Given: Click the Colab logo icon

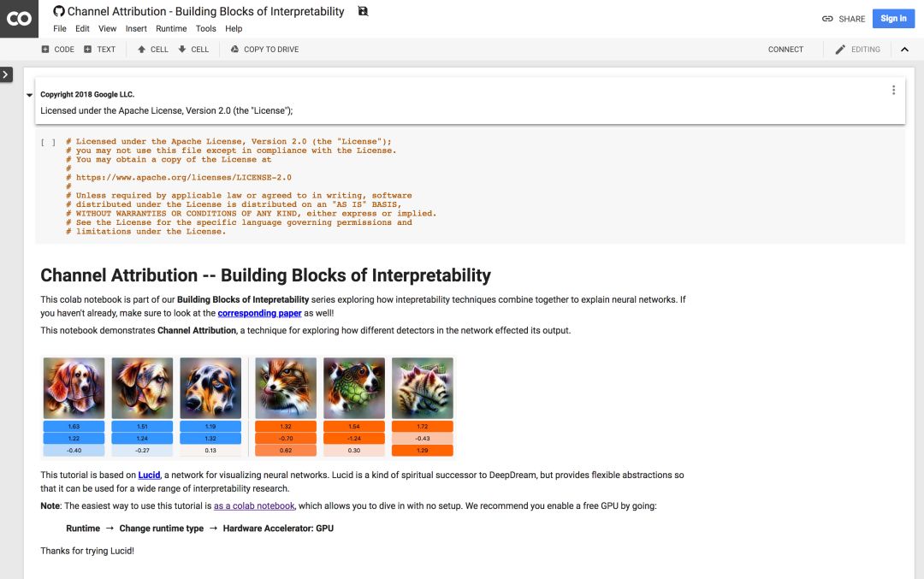Looking at the screenshot, I should pyautogui.click(x=19, y=19).
